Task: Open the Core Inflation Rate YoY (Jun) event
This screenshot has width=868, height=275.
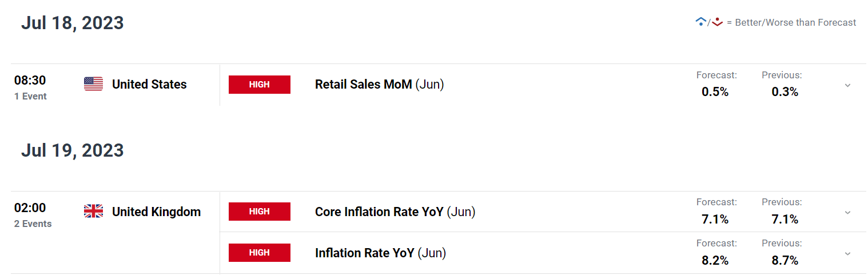Action: (395, 212)
